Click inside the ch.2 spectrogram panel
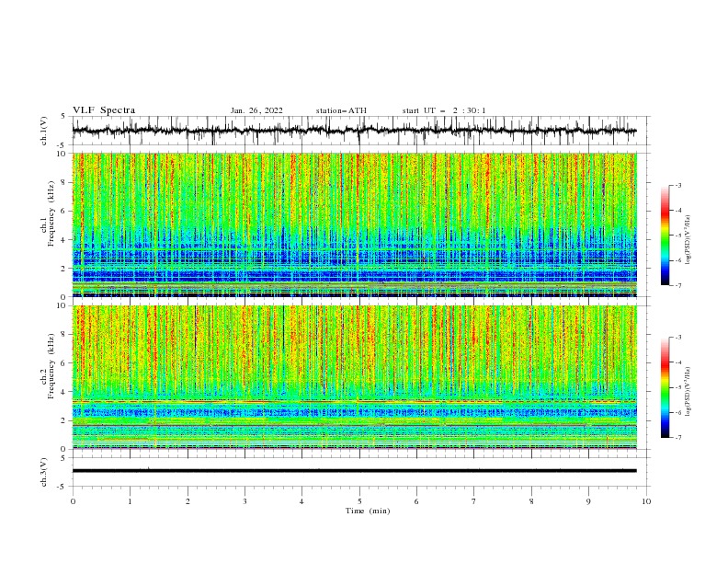728x563 pixels. pyautogui.click(x=354, y=377)
